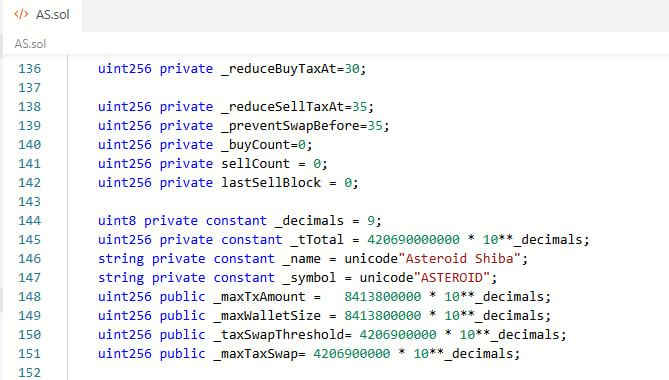
Task: Click line number 142 in gutter
Action: pos(29,183)
